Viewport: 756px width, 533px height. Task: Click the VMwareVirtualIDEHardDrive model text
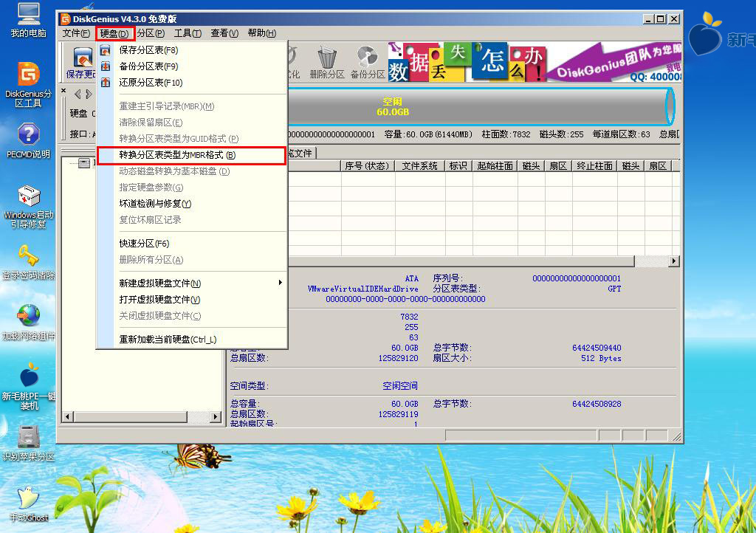(362, 289)
